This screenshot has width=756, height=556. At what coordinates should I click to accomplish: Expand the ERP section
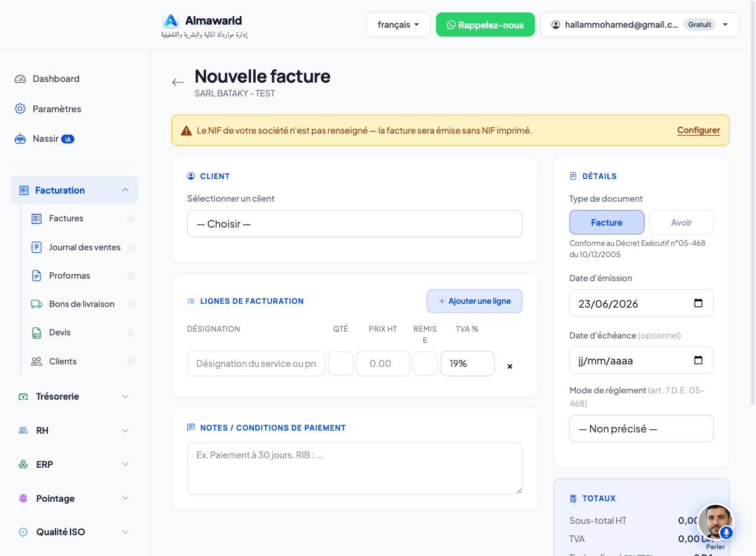pos(74,465)
